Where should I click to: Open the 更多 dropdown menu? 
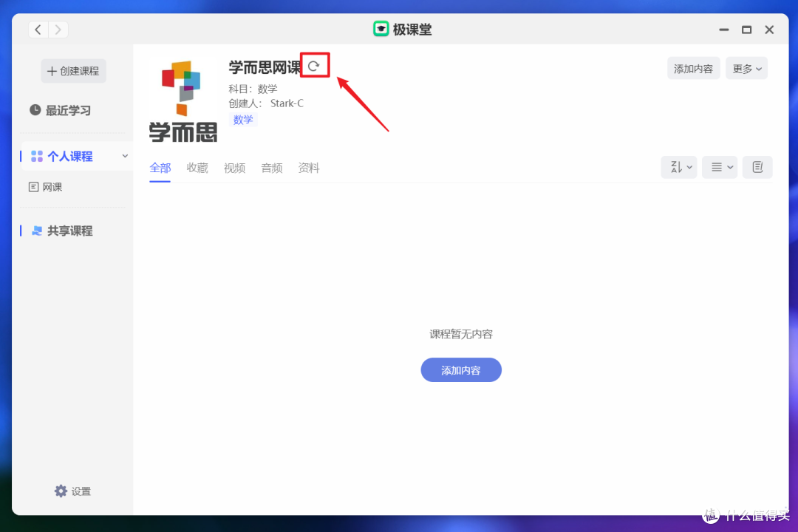pos(746,69)
